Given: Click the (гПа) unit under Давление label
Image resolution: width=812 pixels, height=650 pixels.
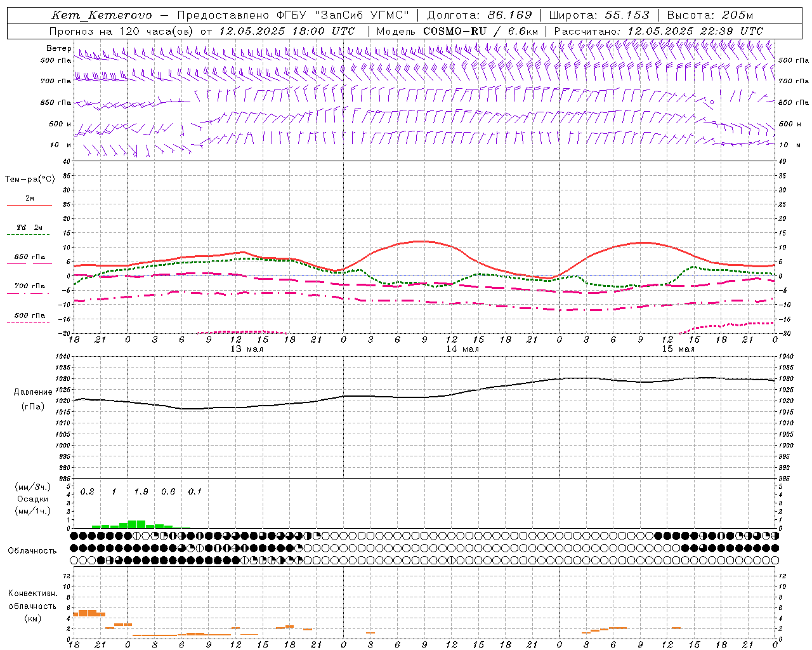Looking at the screenshot, I should [x=33, y=406].
